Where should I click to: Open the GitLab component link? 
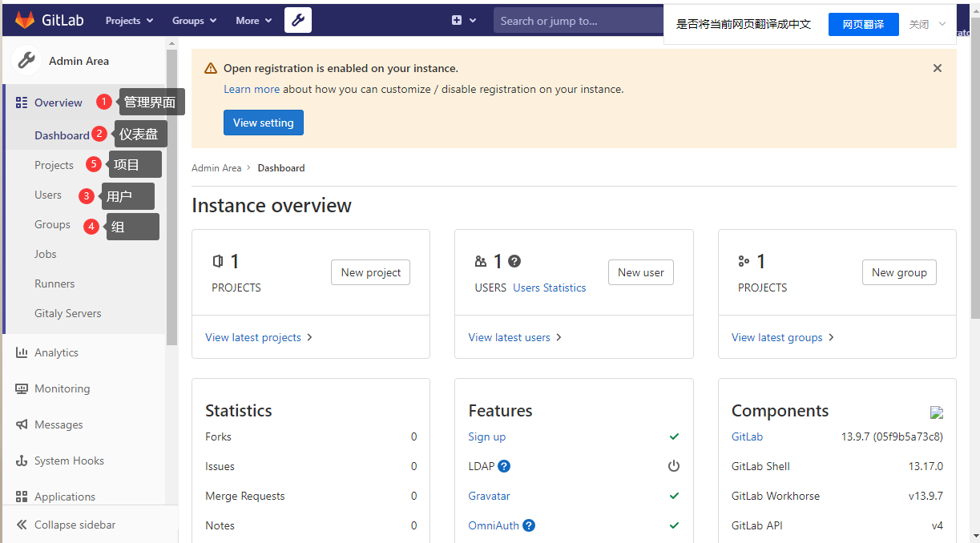pyautogui.click(x=747, y=436)
